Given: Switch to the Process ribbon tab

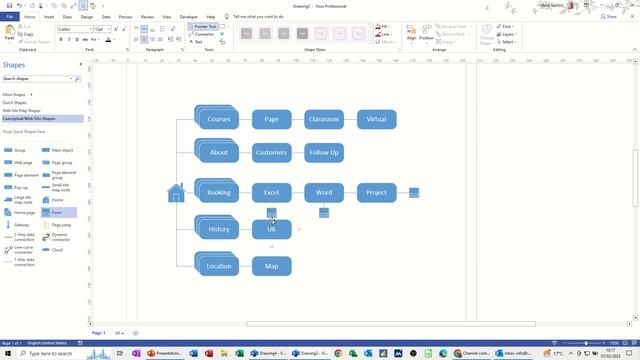Looking at the screenshot, I should click(x=125, y=17).
